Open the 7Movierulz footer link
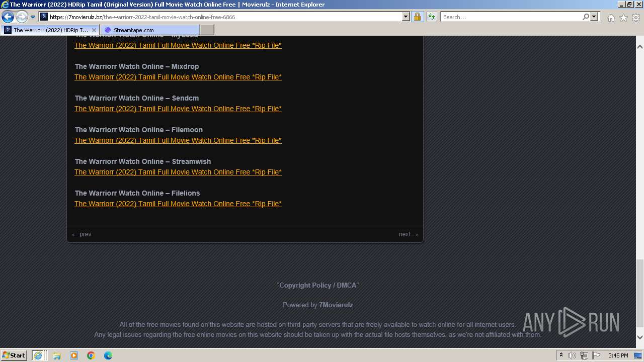Image resolution: width=644 pixels, height=362 pixels. pyautogui.click(x=336, y=305)
